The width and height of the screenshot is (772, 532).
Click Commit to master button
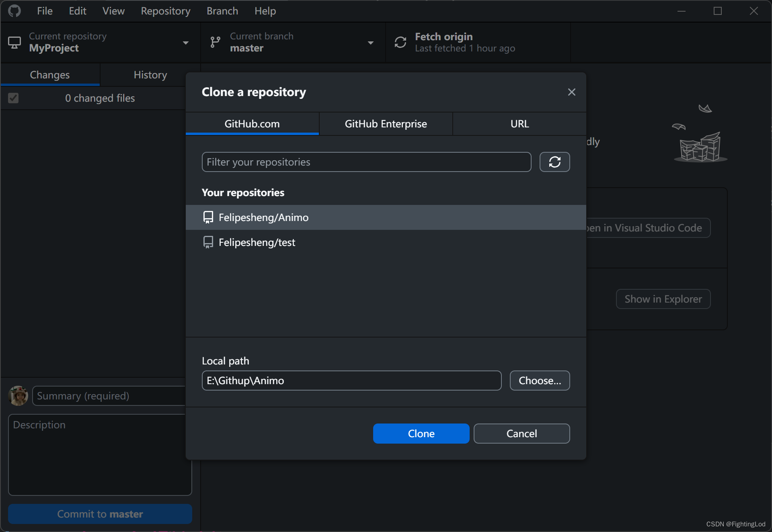coord(100,514)
